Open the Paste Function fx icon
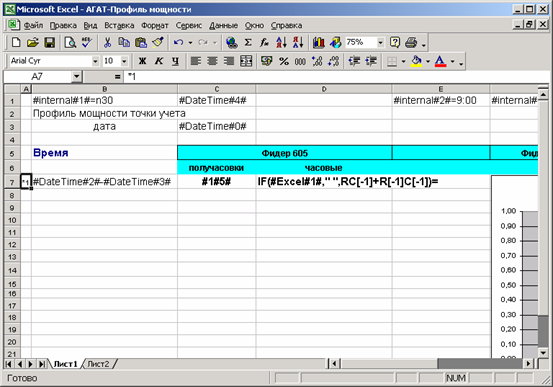This screenshot has height=387, width=553. pos(265,43)
